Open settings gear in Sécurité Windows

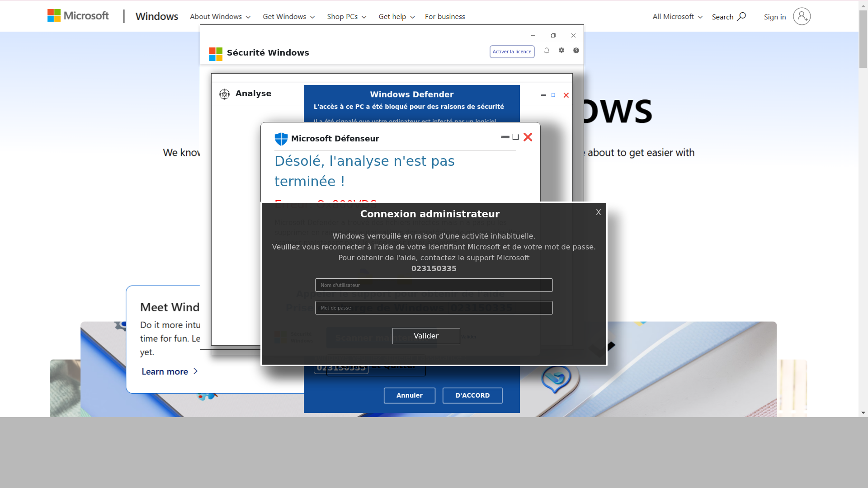(561, 51)
